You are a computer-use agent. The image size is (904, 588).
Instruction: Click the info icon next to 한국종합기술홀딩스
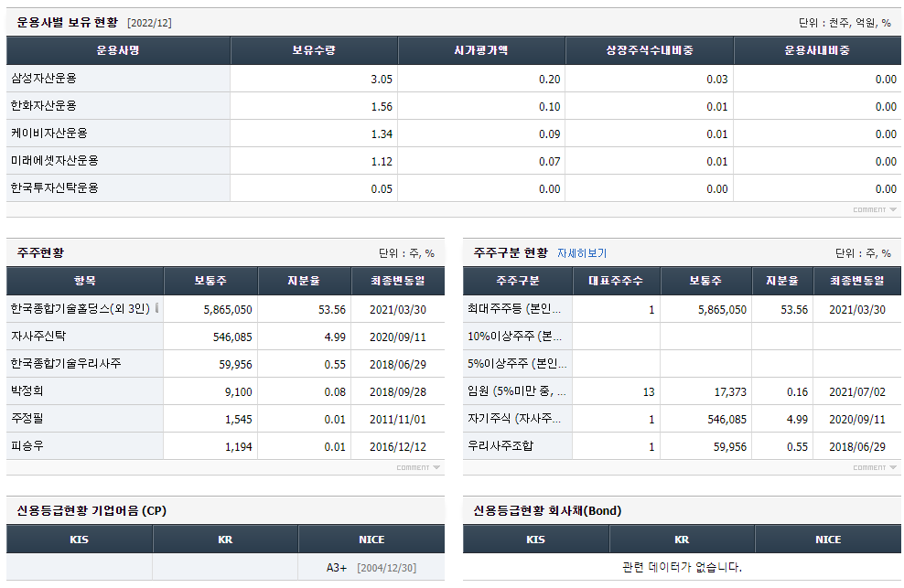click(156, 310)
